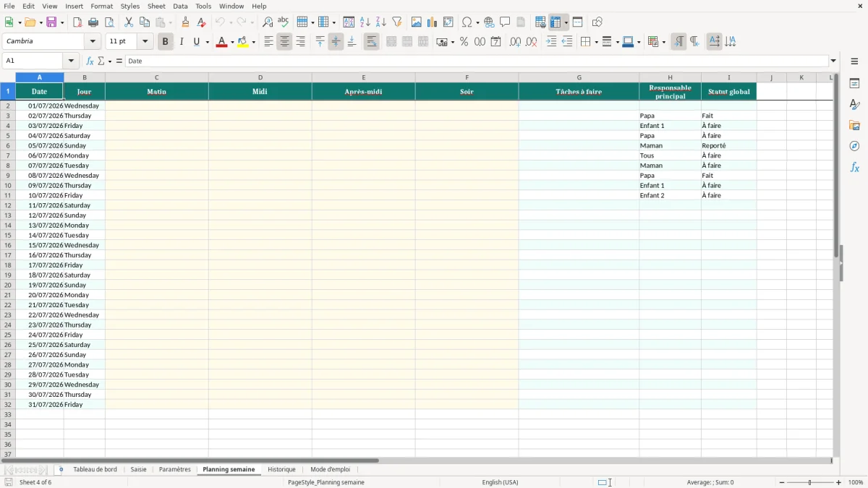Click the Find & Replace icon
This screenshot has height=488, width=868.
coord(268,22)
